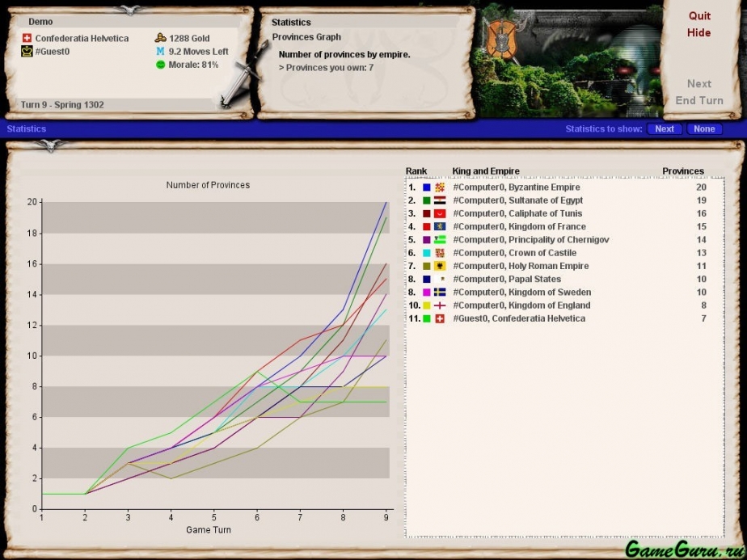Screen dimensions: 747x560
Task: Click the Swiss flag next to Confederatia Helvetica header
Action: point(27,38)
